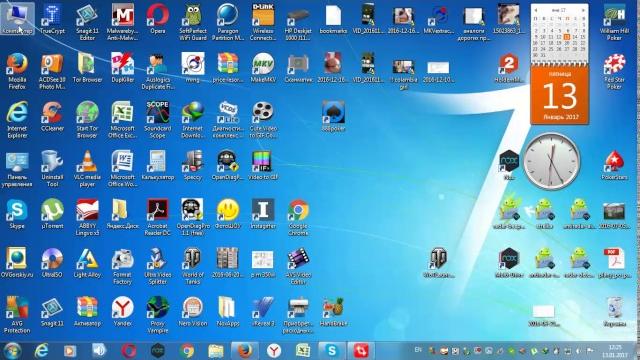This screenshot has width=640, height=360.
Task: Open the ABBYY Lingvo x5 shortcut
Action: point(87,218)
